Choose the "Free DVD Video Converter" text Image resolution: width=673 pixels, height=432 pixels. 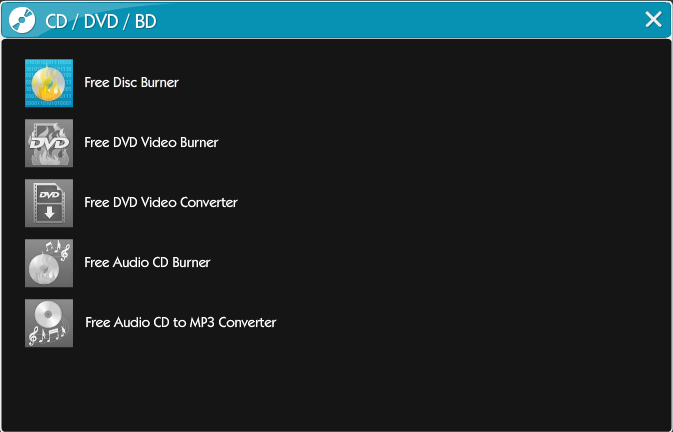(x=161, y=202)
